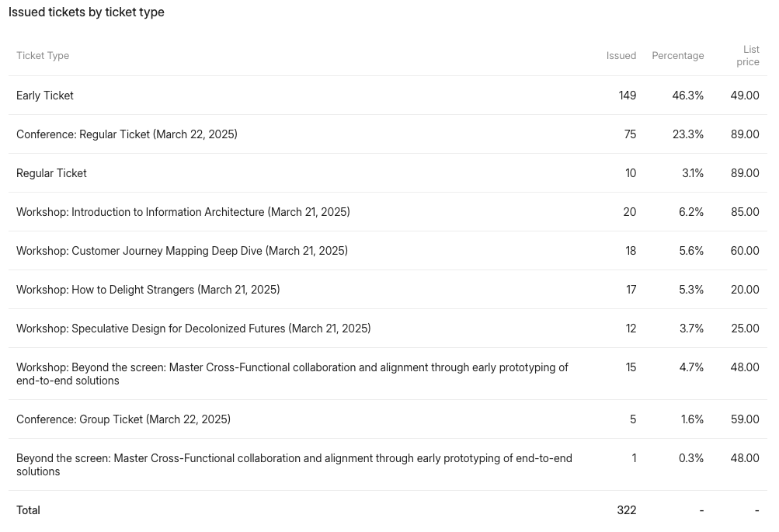
Task: Click How to Delight Strangers workshop
Action: pyautogui.click(x=148, y=290)
